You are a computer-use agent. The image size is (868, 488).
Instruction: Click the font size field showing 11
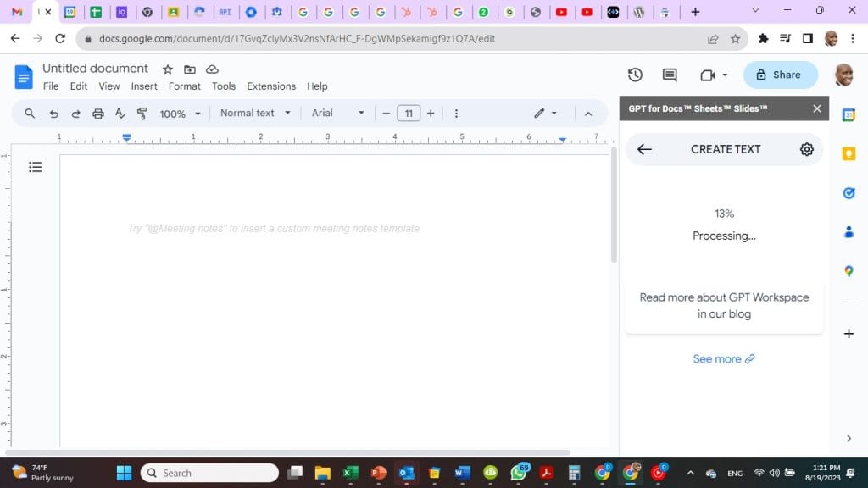409,113
